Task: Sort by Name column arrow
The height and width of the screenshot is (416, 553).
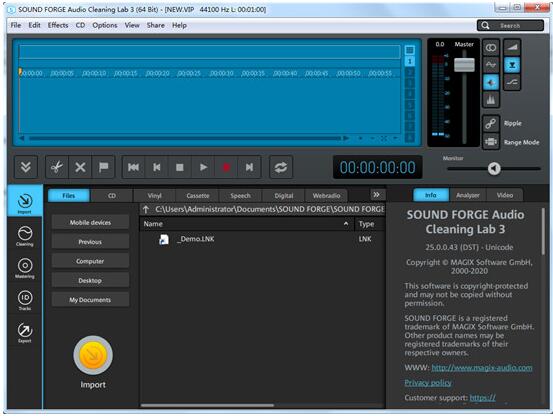Action: pyautogui.click(x=346, y=224)
